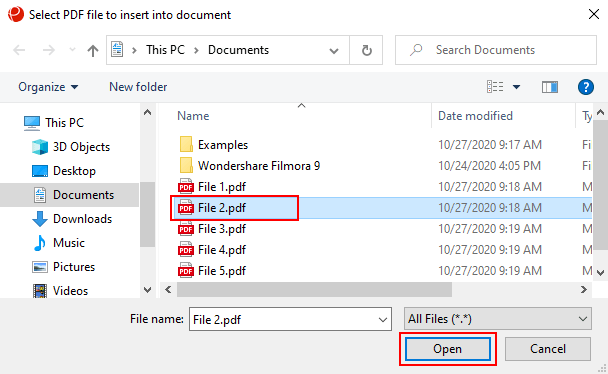Viewport: 608px width, 374px height.
Task: Select File 4.pdf in the list
Action: coord(382,250)
